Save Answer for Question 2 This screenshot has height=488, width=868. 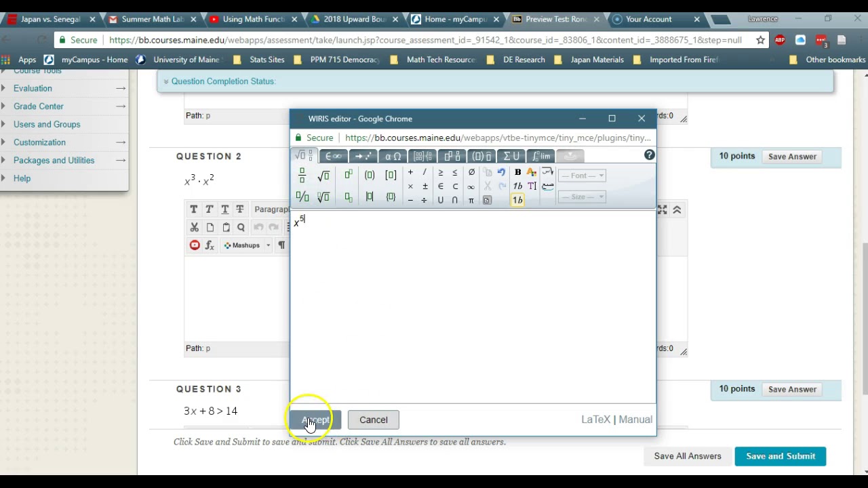[792, 157]
